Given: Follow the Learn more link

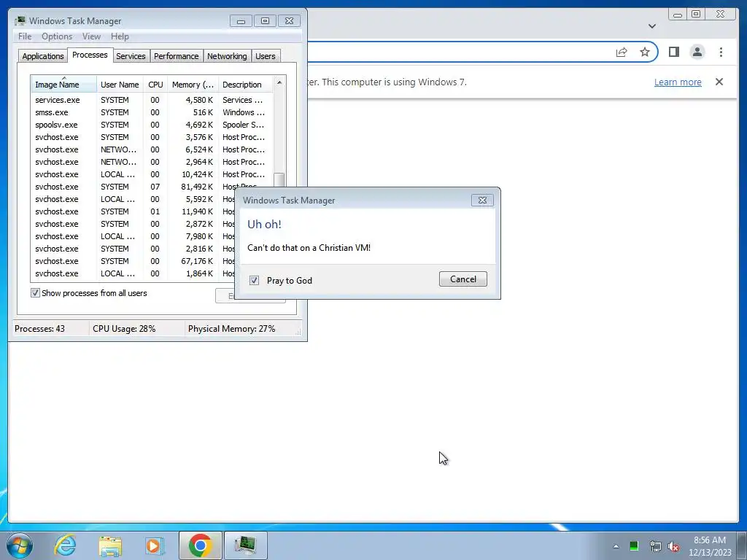Looking at the screenshot, I should tap(678, 82).
